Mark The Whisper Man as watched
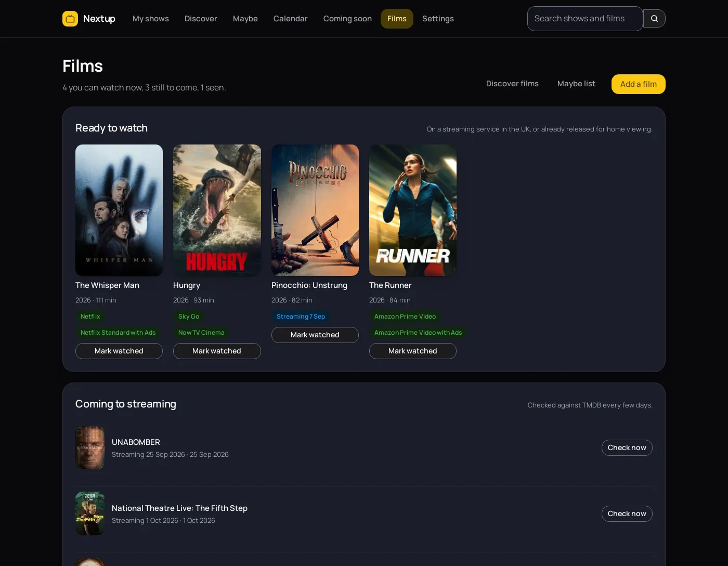728x566 pixels. (119, 351)
